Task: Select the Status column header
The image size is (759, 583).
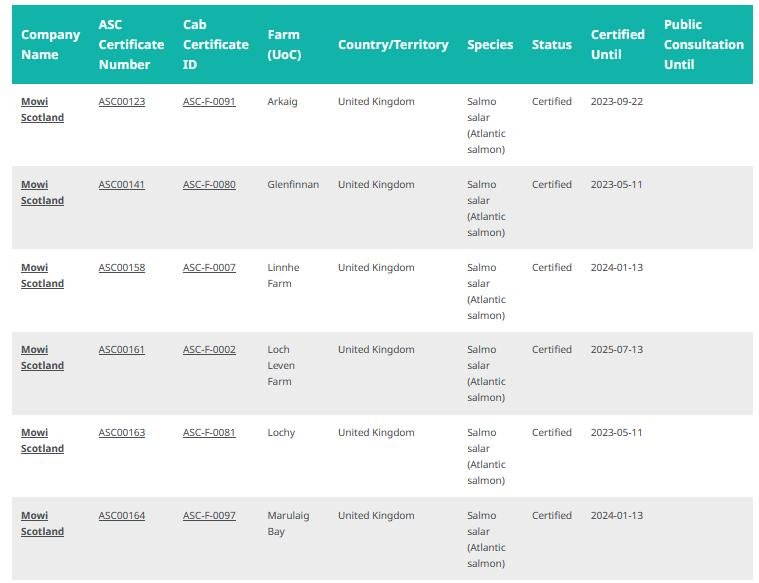Action: tap(551, 44)
